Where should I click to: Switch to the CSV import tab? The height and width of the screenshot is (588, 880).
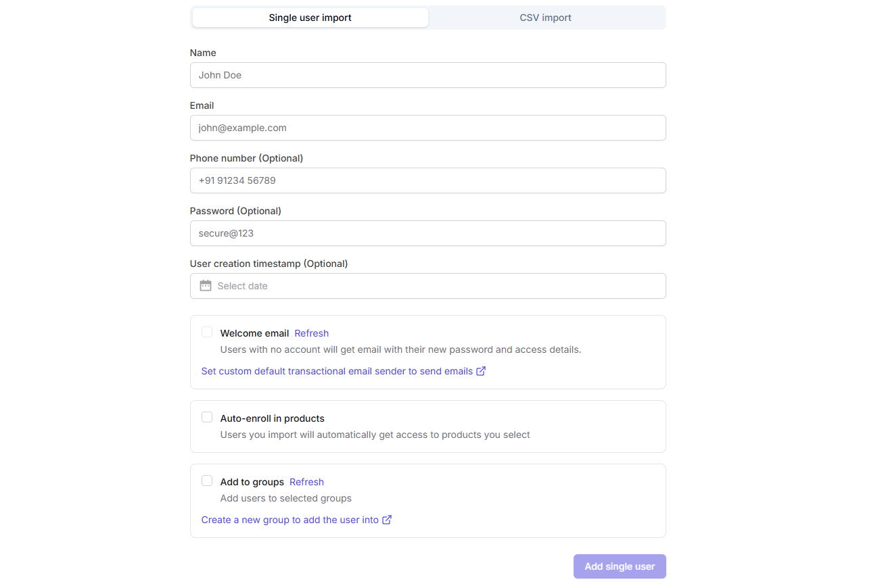pyautogui.click(x=545, y=18)
